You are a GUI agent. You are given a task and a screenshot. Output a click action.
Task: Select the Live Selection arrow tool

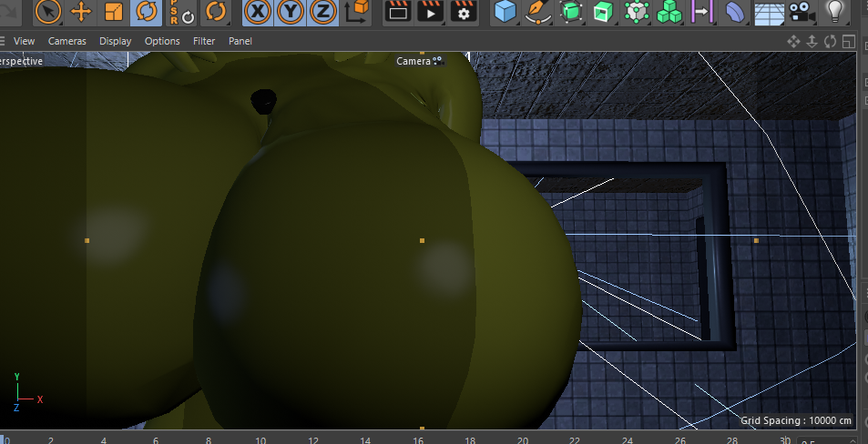(48, 12)
